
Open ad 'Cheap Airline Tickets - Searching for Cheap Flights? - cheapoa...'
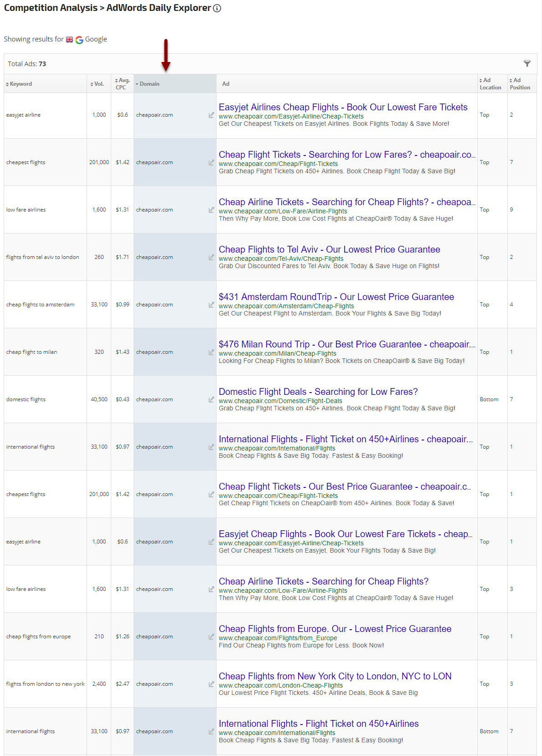[x=347, y=202]
